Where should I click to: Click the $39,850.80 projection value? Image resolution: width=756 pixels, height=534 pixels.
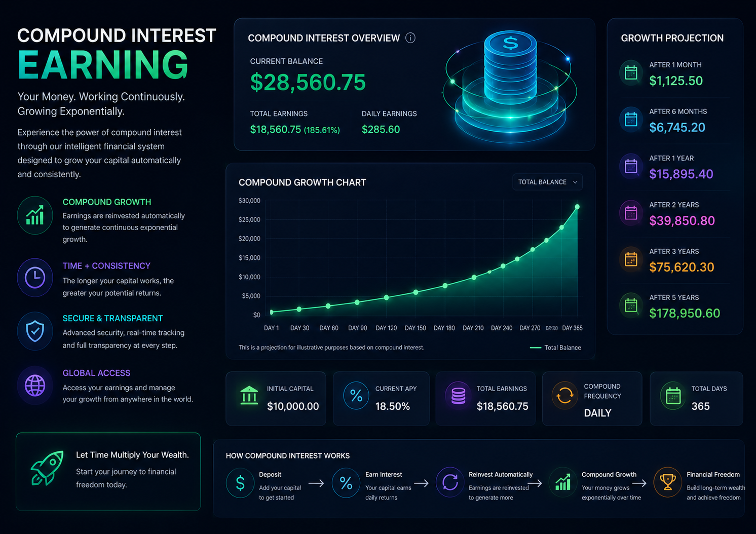682,220
